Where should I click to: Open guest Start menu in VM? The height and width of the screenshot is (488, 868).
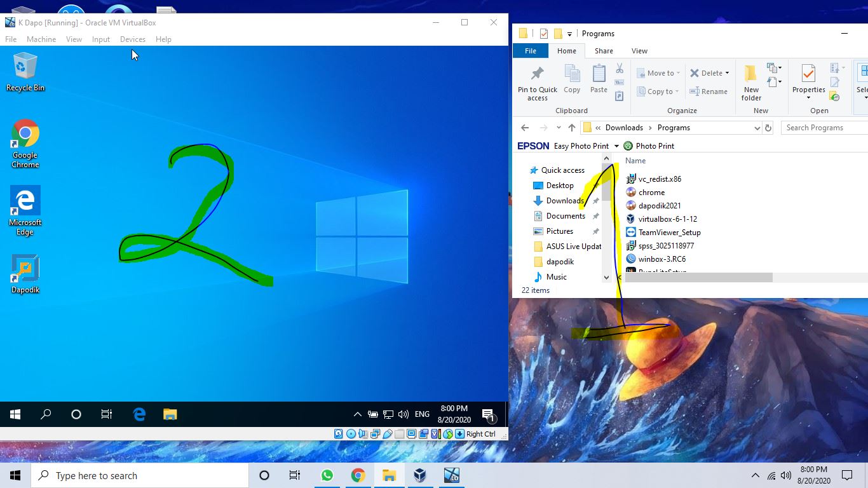coord(15,414)
